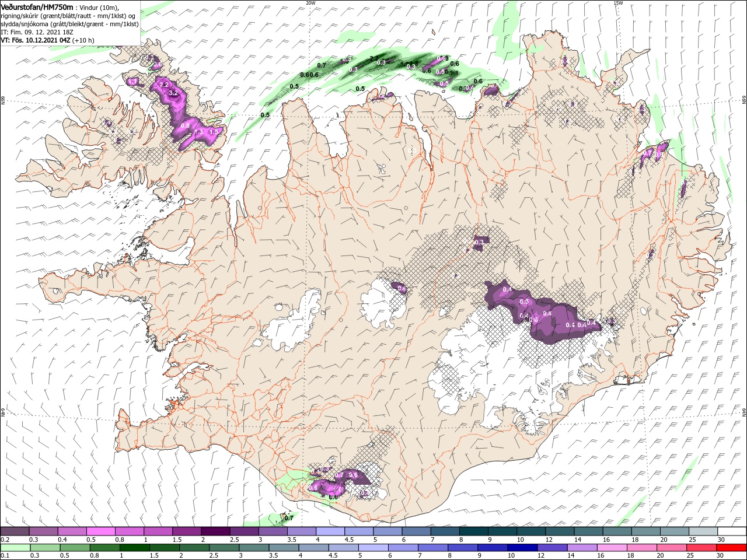747x560 pixels.
Task: Click upper legend swatch between 14 and 16
Action: (588, 531)
